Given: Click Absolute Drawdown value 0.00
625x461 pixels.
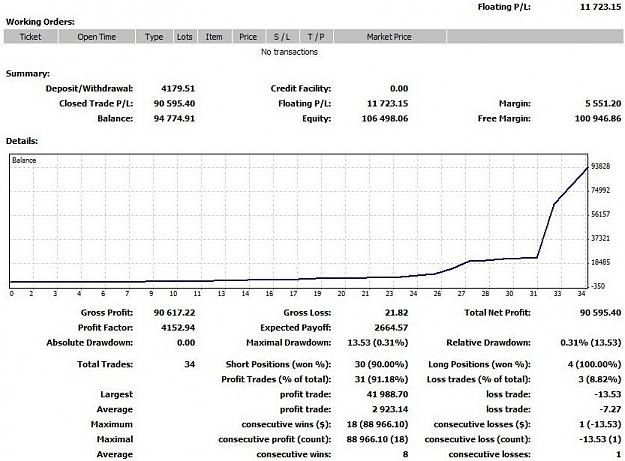Looking at the screenshot, I should pyautogui.click(x=186, y=343).
